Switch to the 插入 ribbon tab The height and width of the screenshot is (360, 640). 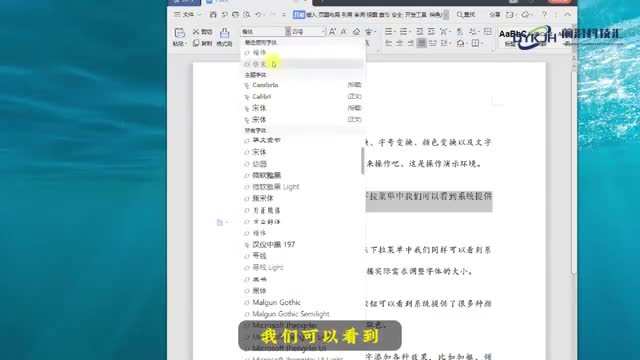click(x=311, y=15)
